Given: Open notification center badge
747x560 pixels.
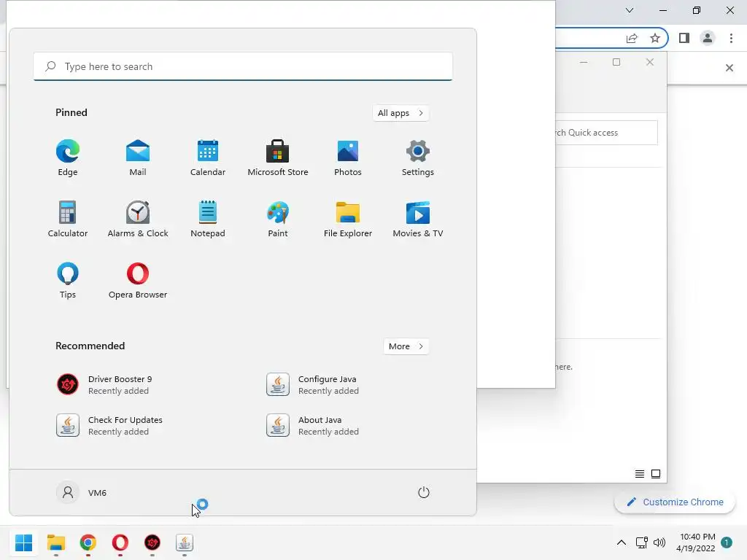Looking at the screenshot, I should pyautogui.click(x=727, y=542).
